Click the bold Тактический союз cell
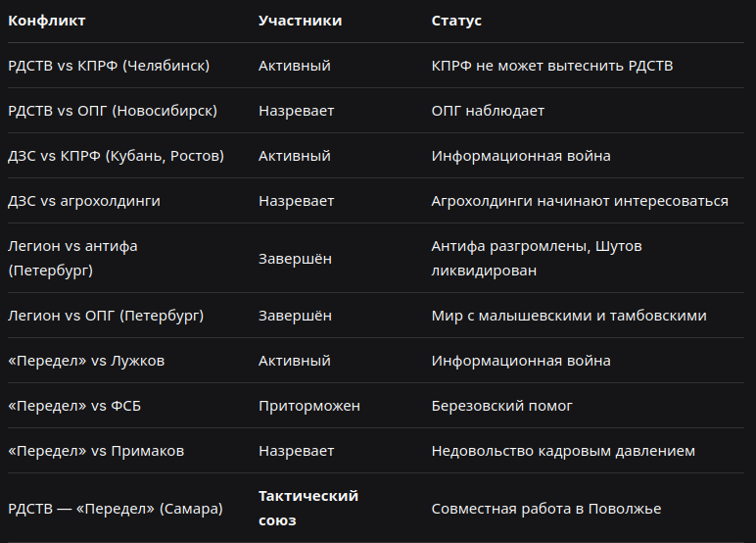The width and height of the screenshot is (756, 543). click(308, 509)
